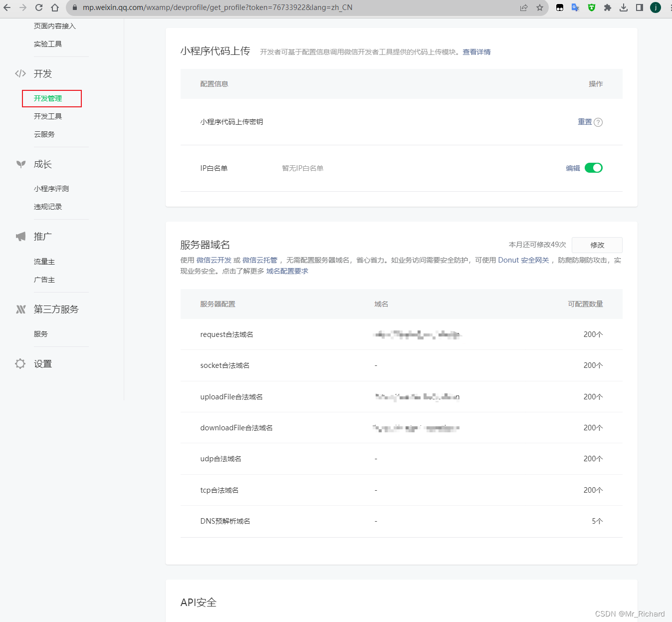Open 流量主 in the sidebar
672x622 pixels.
(44, 262)
